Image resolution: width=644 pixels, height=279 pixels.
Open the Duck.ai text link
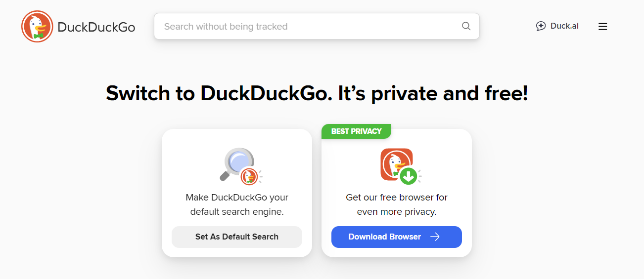pos(564,26)
